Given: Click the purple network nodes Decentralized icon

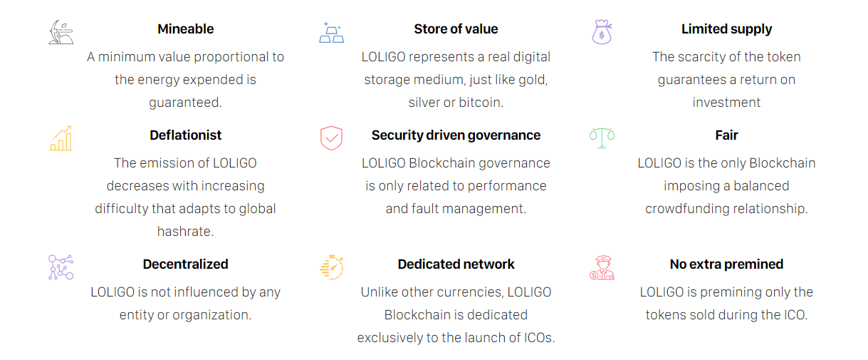Looking at the screenshot, I should 61,267.
